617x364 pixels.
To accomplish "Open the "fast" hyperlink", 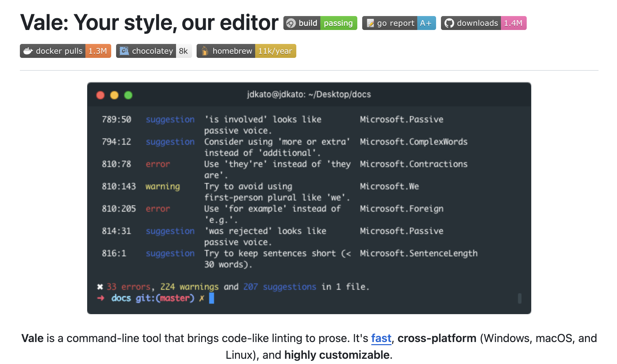I will (381, 338).
